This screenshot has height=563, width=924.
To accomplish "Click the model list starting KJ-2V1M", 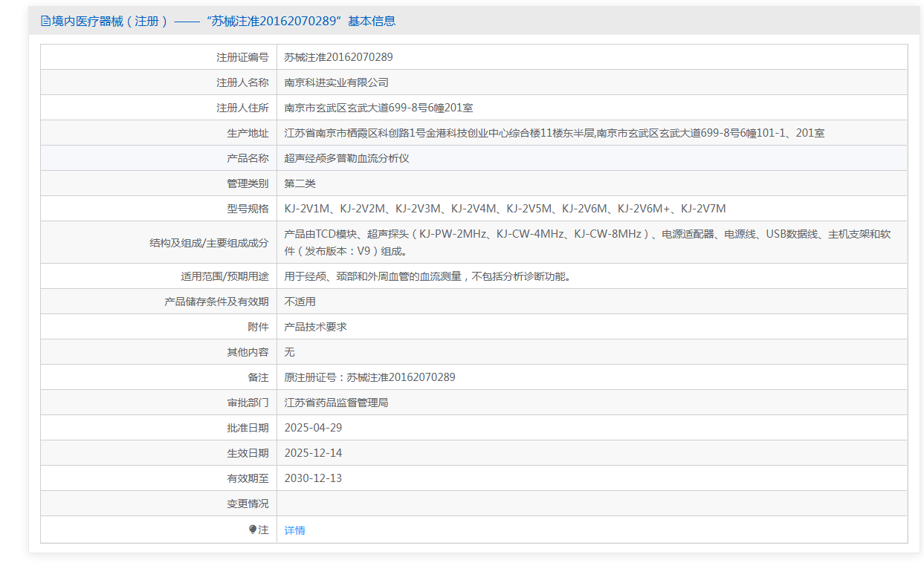I will (505, 209).
